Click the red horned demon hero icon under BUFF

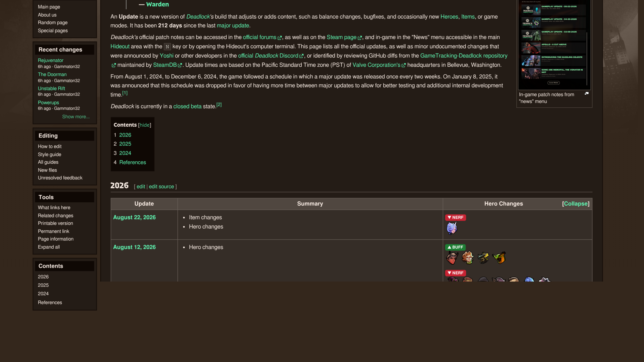point(452,258)
